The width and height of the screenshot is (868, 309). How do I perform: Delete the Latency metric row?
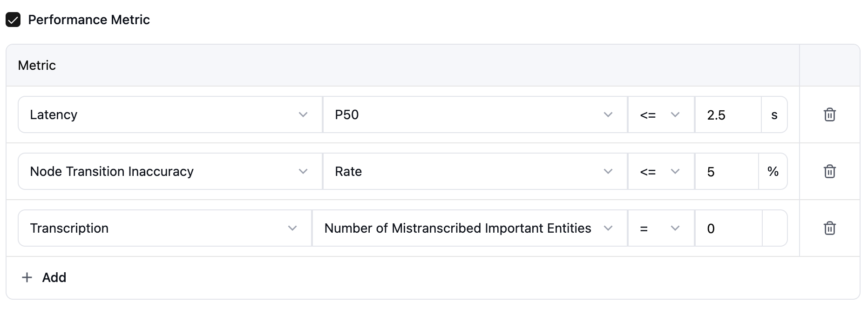point(829,114)
